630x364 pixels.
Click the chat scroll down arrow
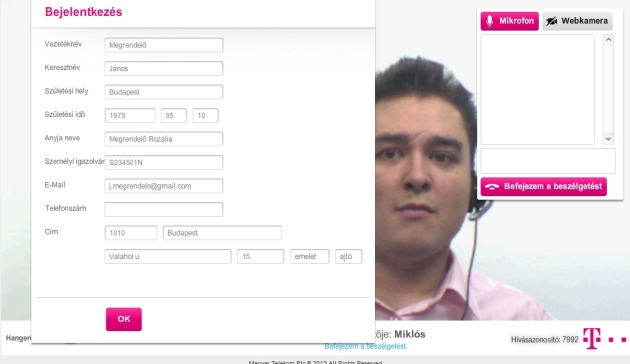pos(608,139)
